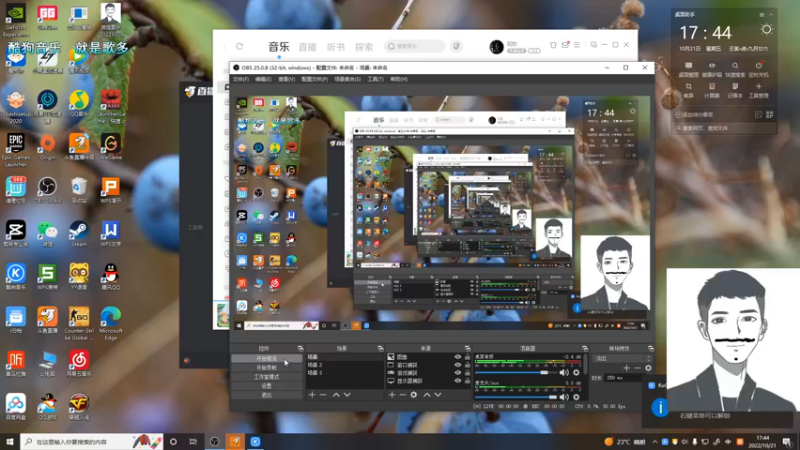Hide the Display Capture source in OBS

458,381
